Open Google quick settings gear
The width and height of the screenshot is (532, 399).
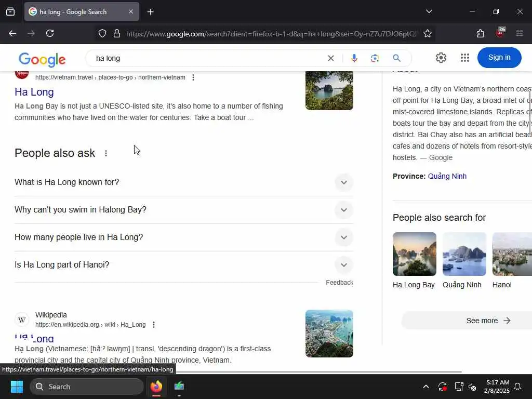point(441,58)
